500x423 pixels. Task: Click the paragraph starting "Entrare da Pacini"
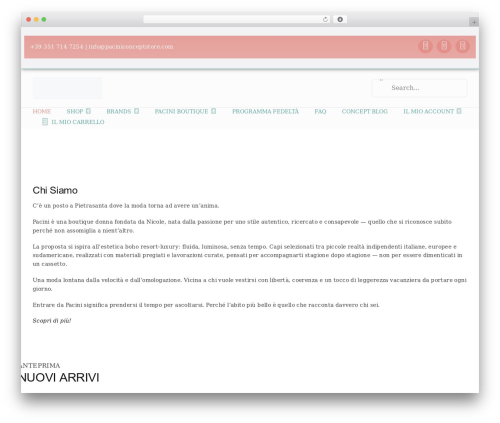click(x=206, y=305)
